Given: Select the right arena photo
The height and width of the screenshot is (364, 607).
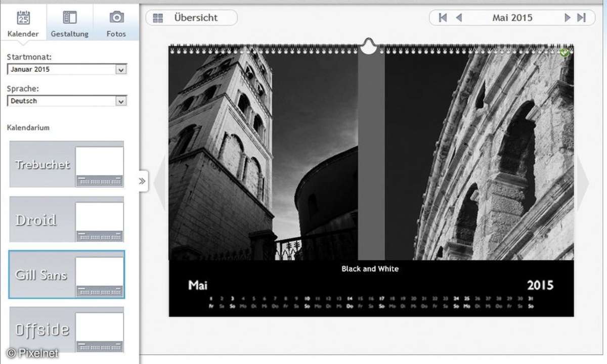Looking at the screenshot, I should 479,154.
